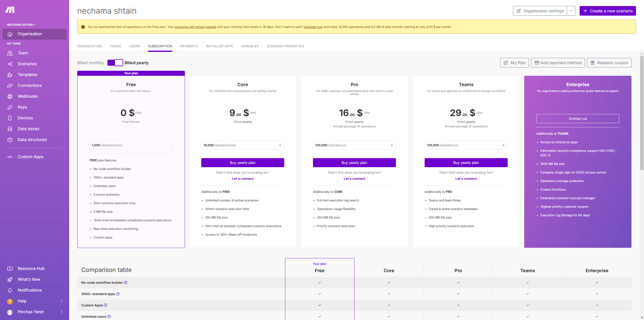The height and width of the screenshot is (320, 644).
Task: Click the Make logo icon
Action: (10, 10)
